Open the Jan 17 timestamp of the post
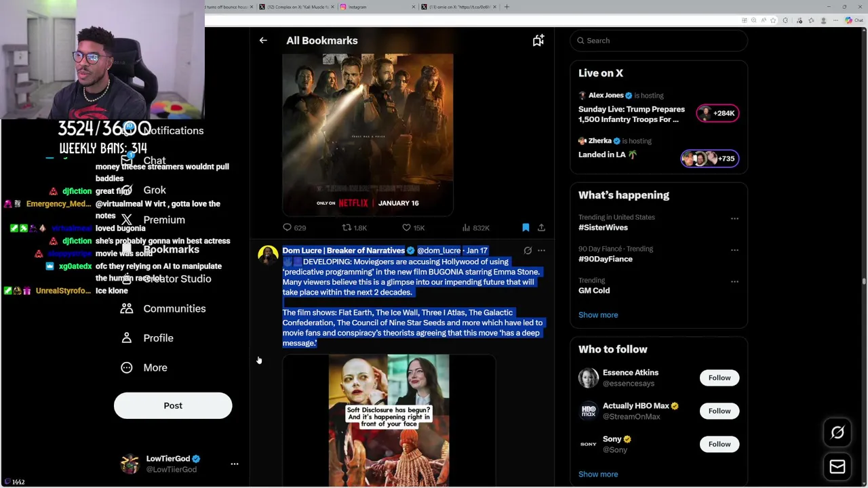The height and width of the screenshot is (488, 868). (x=477, y=251)
